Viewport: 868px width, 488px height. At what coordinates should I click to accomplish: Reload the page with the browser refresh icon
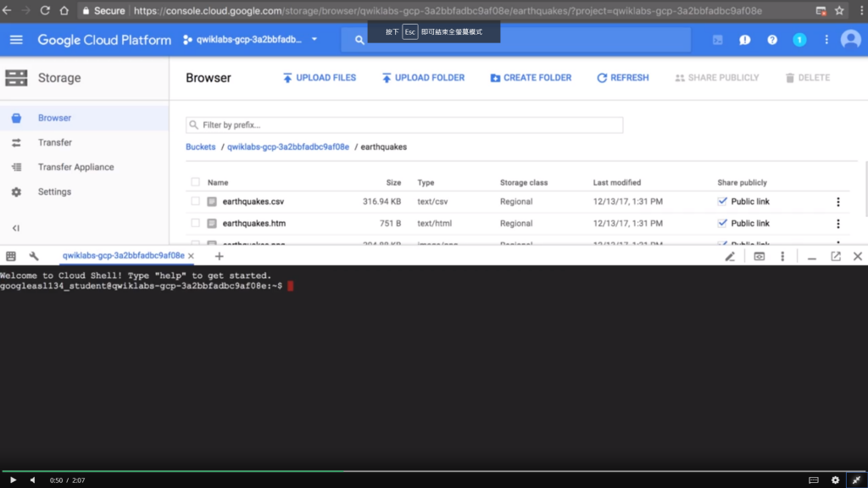tap(45, 10)
